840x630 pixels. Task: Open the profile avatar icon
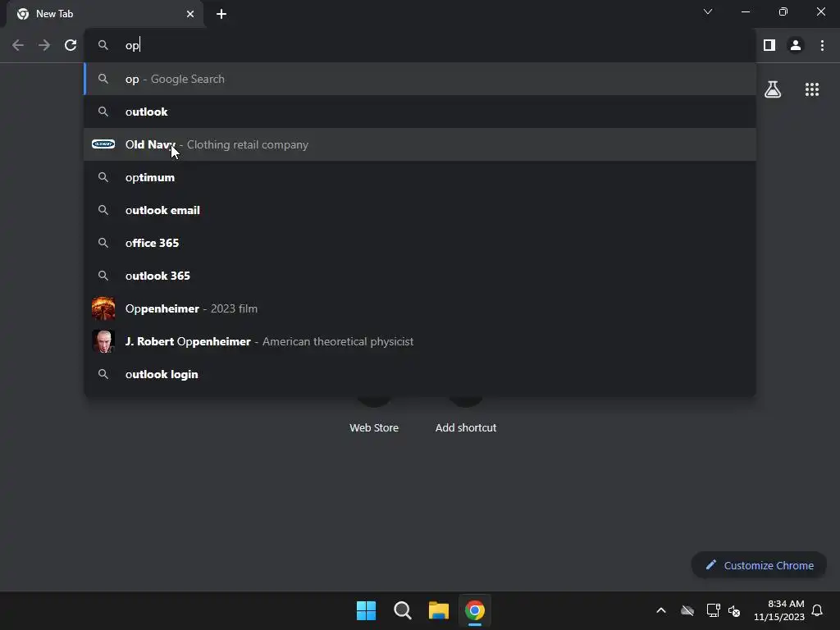click(796, 46)
